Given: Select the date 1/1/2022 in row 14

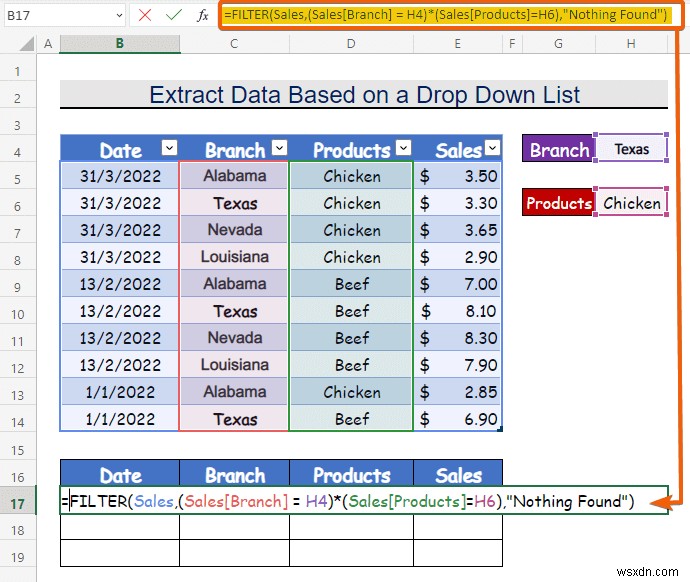Looking at the screenshot, I should click(x=120, y=419).
